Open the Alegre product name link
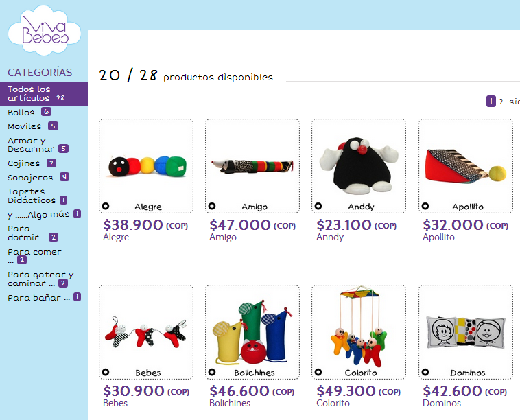The width and height of the screenshot is (520, 420). [116, 237]
